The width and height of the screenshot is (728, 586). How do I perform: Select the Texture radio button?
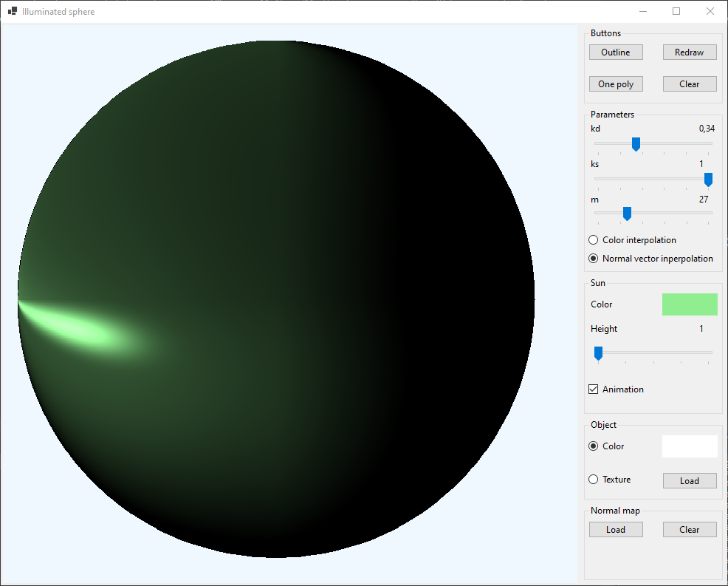pos(594,480)
